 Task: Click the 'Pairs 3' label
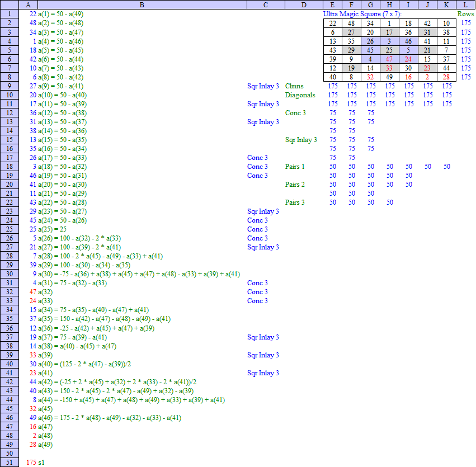295,202
